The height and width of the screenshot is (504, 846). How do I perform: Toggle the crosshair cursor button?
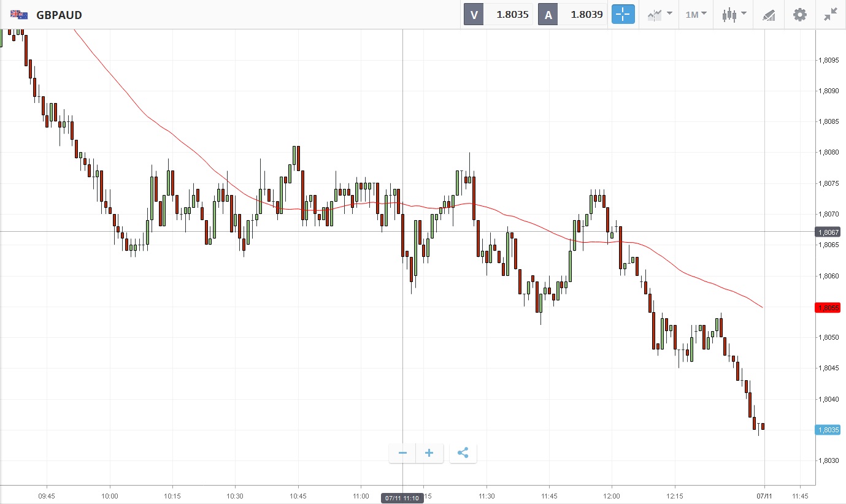pos(623,15)
